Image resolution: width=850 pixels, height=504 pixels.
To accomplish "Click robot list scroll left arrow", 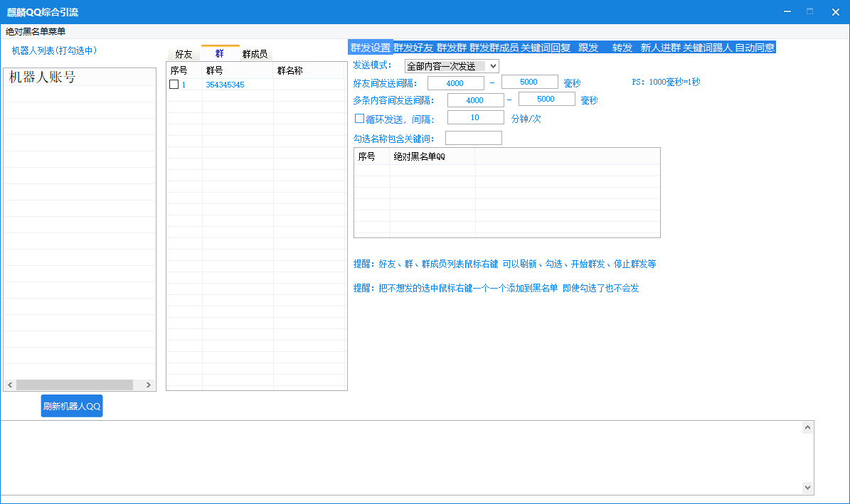I will [10, 385].
